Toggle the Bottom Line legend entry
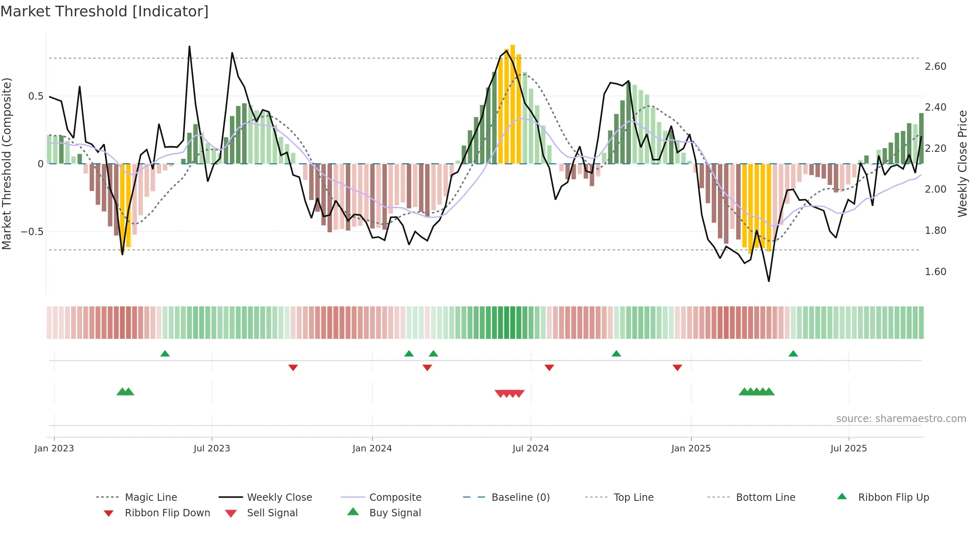 [751, 497]
